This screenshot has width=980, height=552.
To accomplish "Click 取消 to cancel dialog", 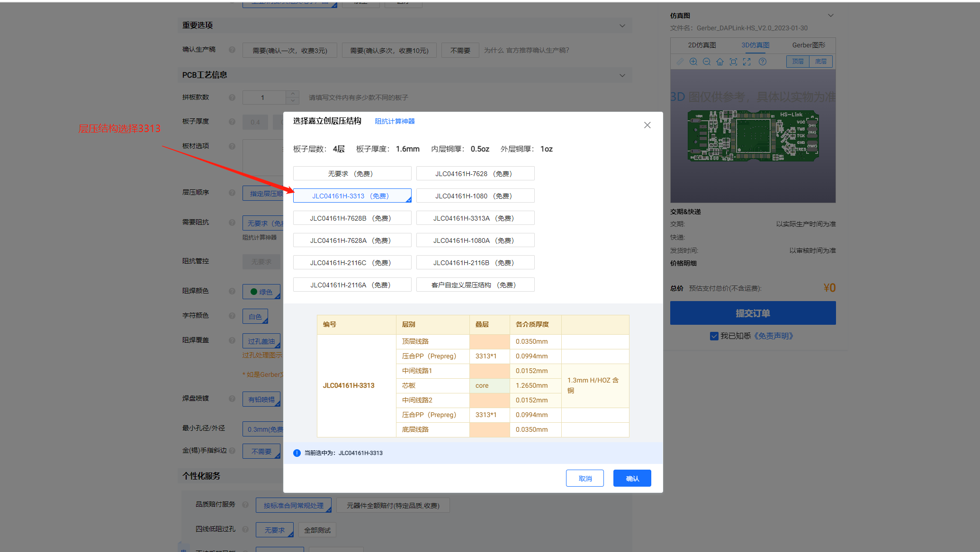I will pyautogui.click(x=584, y=478).
